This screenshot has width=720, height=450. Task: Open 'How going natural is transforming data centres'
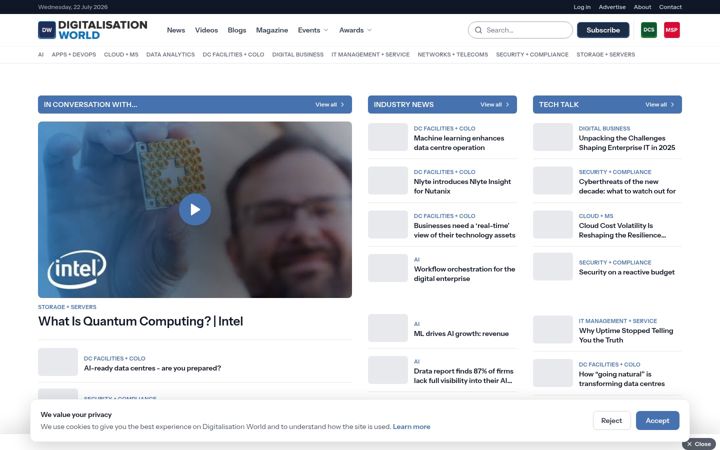coord(622,379)
